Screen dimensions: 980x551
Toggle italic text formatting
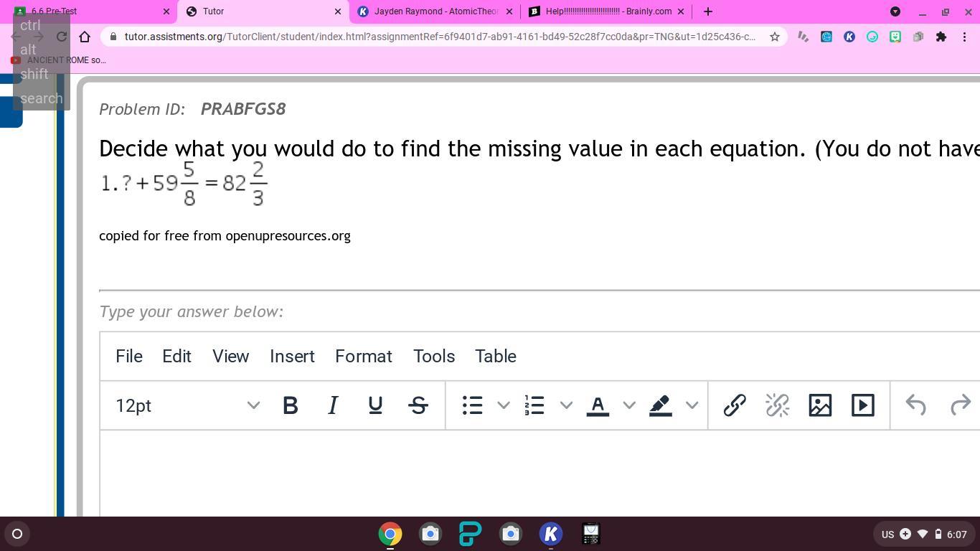point(333,405)
